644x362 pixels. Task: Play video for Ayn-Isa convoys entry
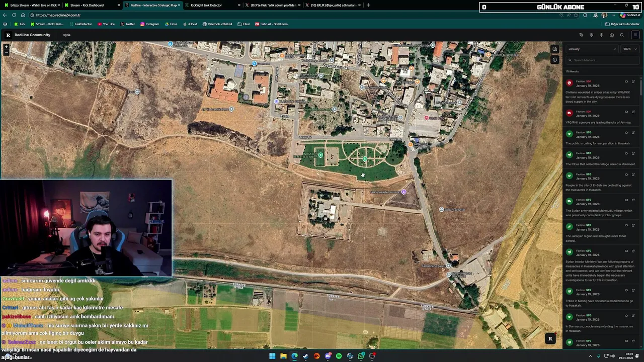click(627, 112)
